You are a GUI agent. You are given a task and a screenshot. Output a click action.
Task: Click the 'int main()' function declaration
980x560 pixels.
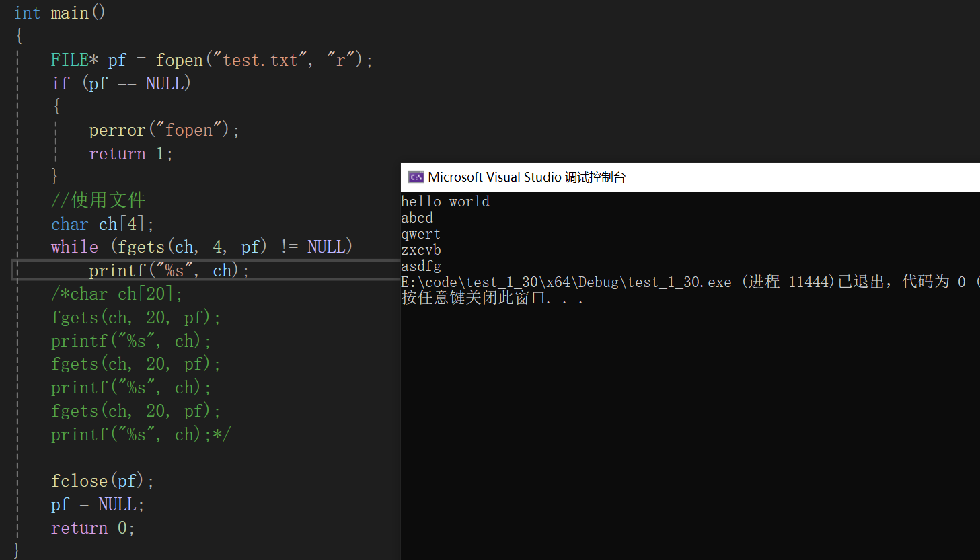[60, 13]
